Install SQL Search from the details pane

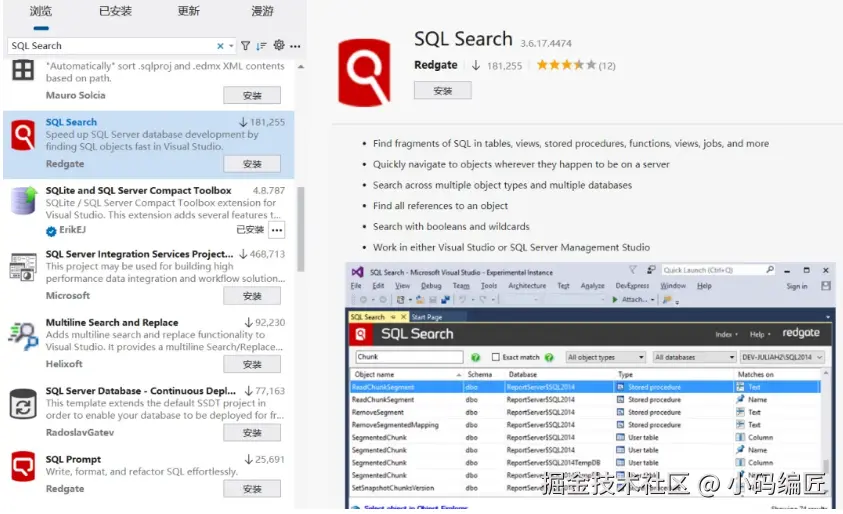442,91
